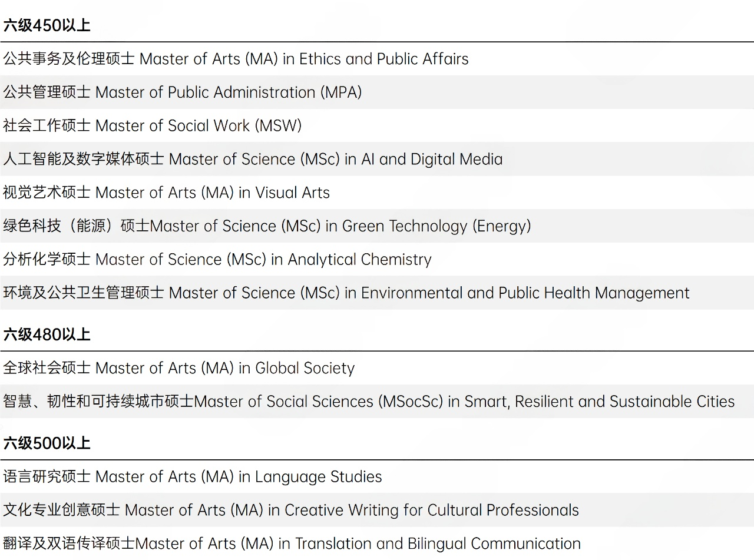Select the Global Society program row
The height and width of the screenshot is (560, 754).
[178, 369]
